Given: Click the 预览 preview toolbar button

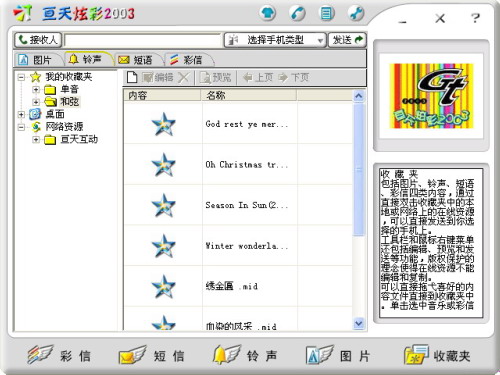Looking at the screenshot, I should pos(215,78).
